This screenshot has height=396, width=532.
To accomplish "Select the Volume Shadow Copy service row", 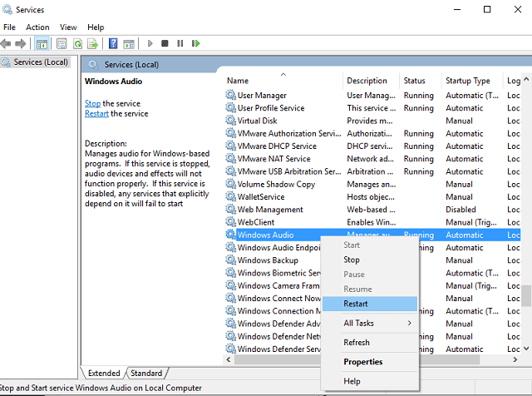I will point(276,184).
